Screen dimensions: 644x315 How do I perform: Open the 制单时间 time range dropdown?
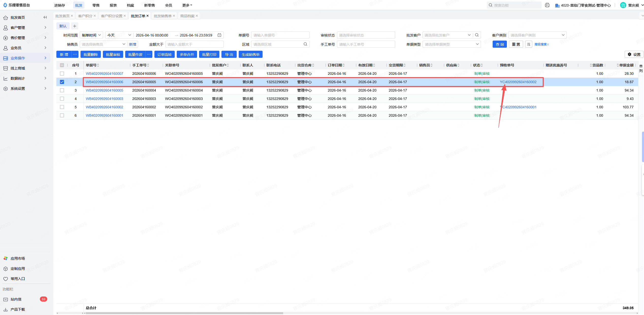point(91,35)
